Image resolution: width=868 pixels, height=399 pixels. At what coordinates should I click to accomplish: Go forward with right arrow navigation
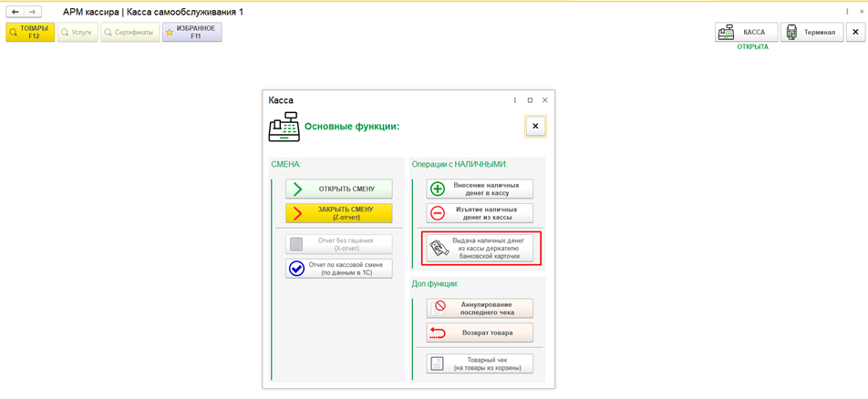pos(33,12)
